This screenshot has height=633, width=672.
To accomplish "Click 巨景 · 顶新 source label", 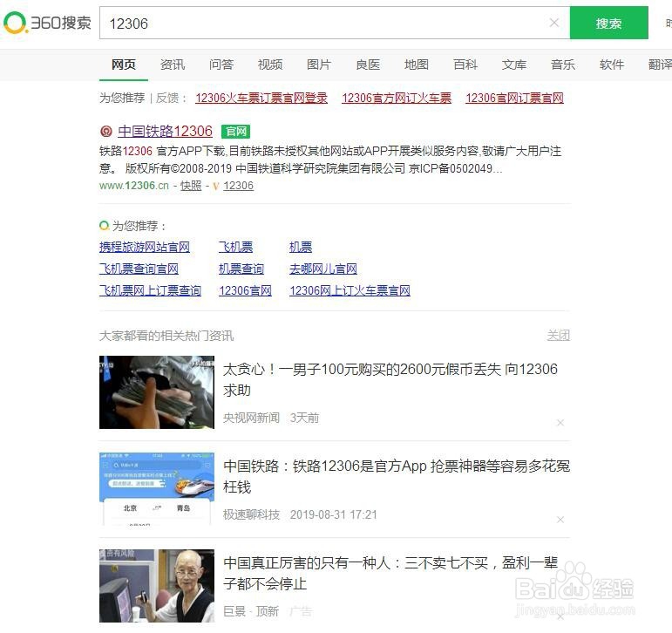I will (x=251, y=611).
